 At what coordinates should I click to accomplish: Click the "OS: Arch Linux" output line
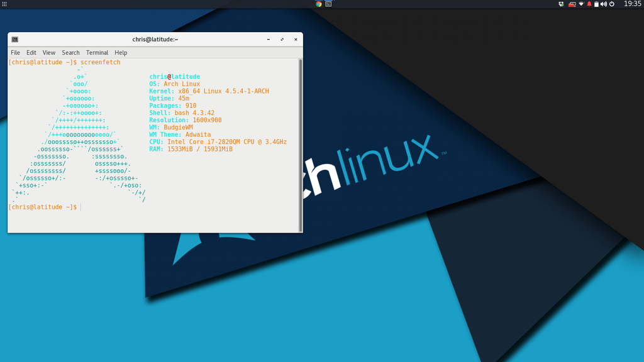pyautogui.click(x=175, y=84)
